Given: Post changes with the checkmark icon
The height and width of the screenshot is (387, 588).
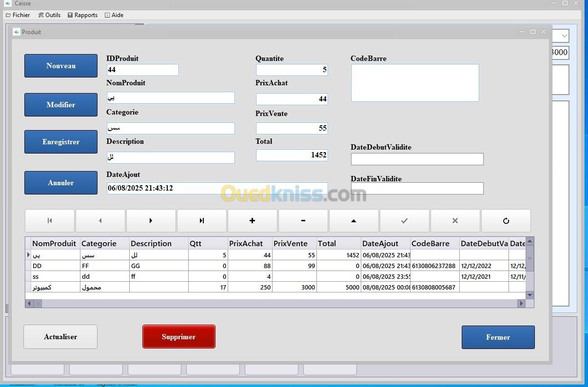Looking at the screenshot, I should coord(405,221).
